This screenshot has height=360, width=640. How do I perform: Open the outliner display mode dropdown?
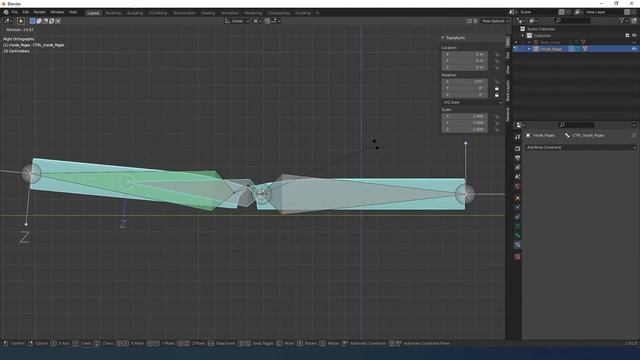coord(533,20)
